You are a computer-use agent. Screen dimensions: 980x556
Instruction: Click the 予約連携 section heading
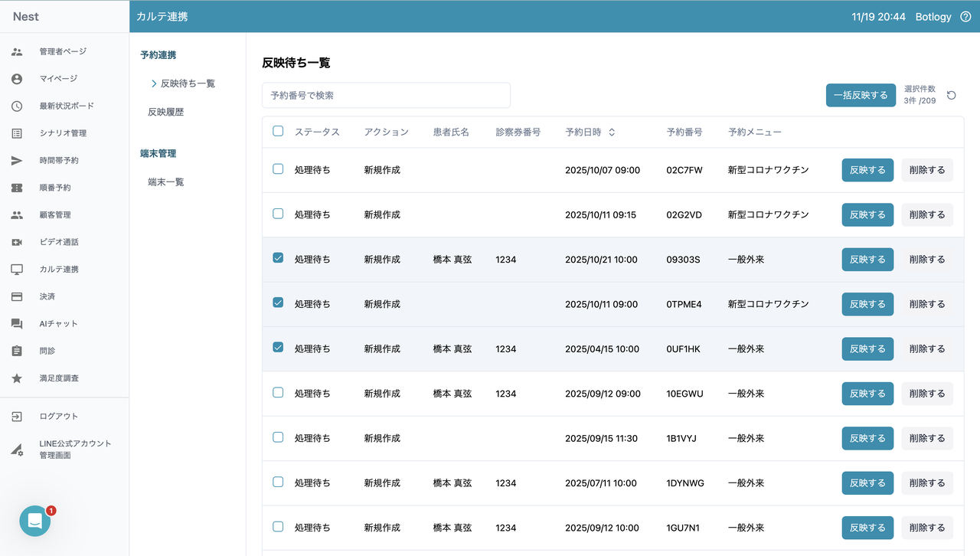pos(158,55)
